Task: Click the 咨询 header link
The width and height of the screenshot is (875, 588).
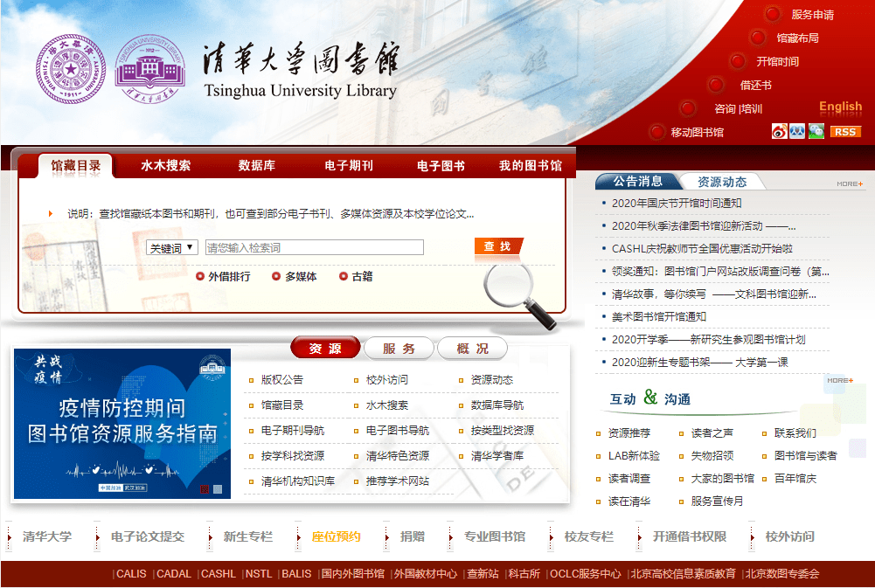Action: [725, 109]
